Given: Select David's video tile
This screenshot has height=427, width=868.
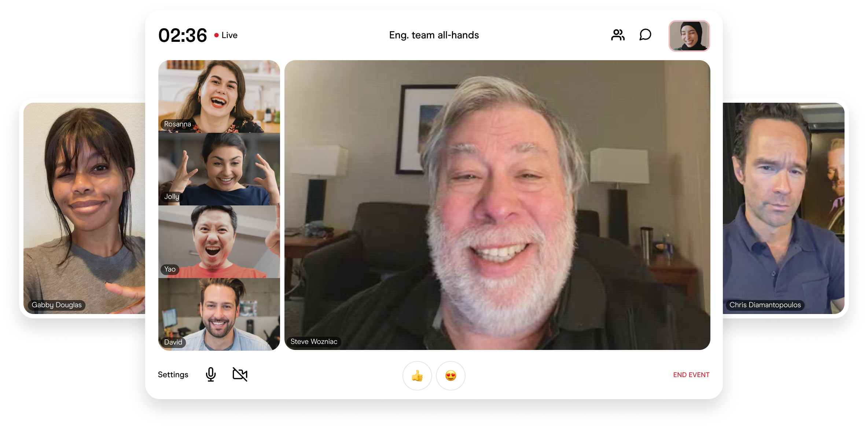Looking at the screenshot, I should [219, 314].
